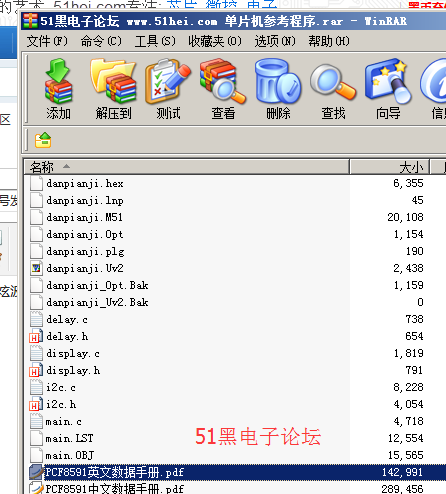Click the size value 6,355
The height and width of the screenshot is (494, 446).
(408, 183)
